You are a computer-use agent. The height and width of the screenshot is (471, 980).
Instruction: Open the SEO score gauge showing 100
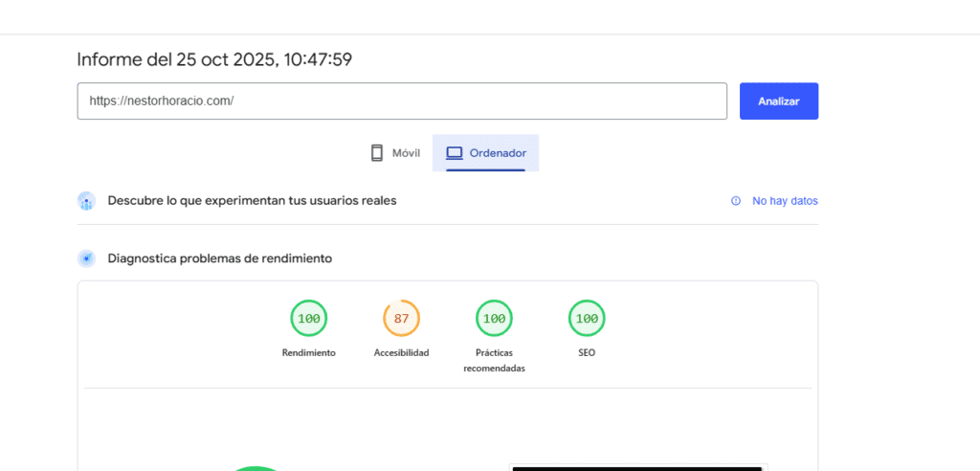coord(587,319)
